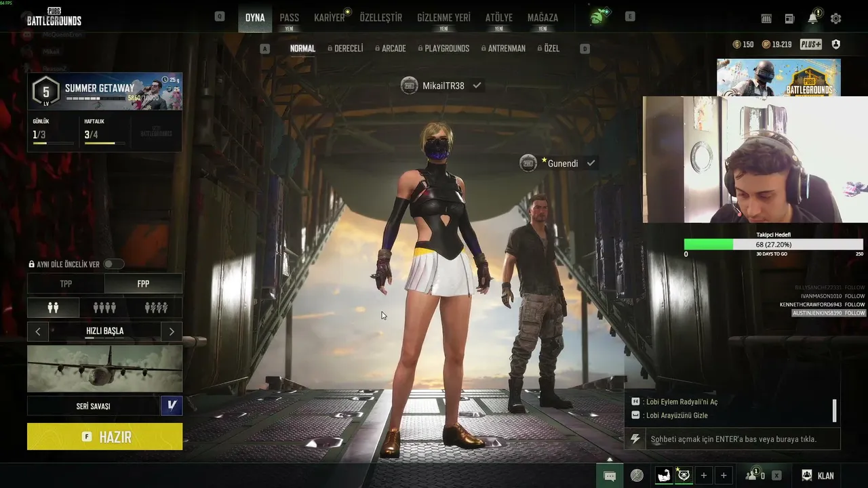Screen dimensions: 868x488
Task: Click the Takipçi Hedefi follower goal bar
Action: [774, 245]
